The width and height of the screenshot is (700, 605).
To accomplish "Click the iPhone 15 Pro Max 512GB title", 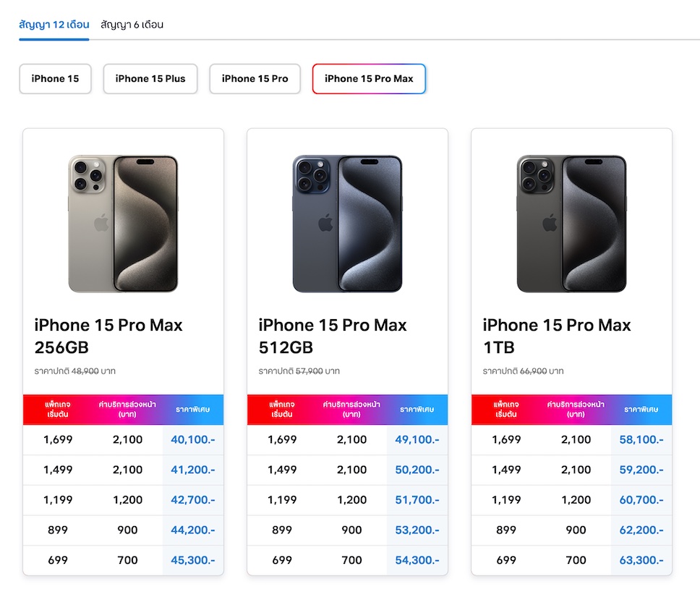I will point(333,337).
